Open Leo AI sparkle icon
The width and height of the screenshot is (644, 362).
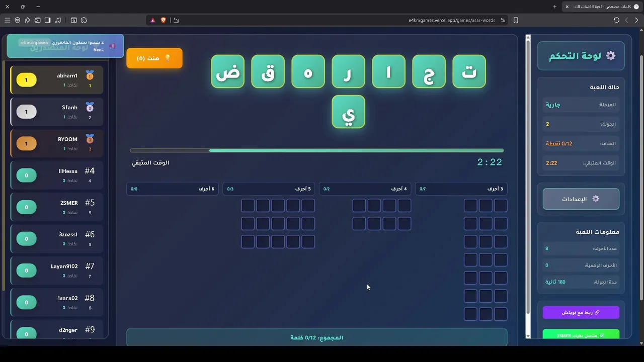pos(28,20)
